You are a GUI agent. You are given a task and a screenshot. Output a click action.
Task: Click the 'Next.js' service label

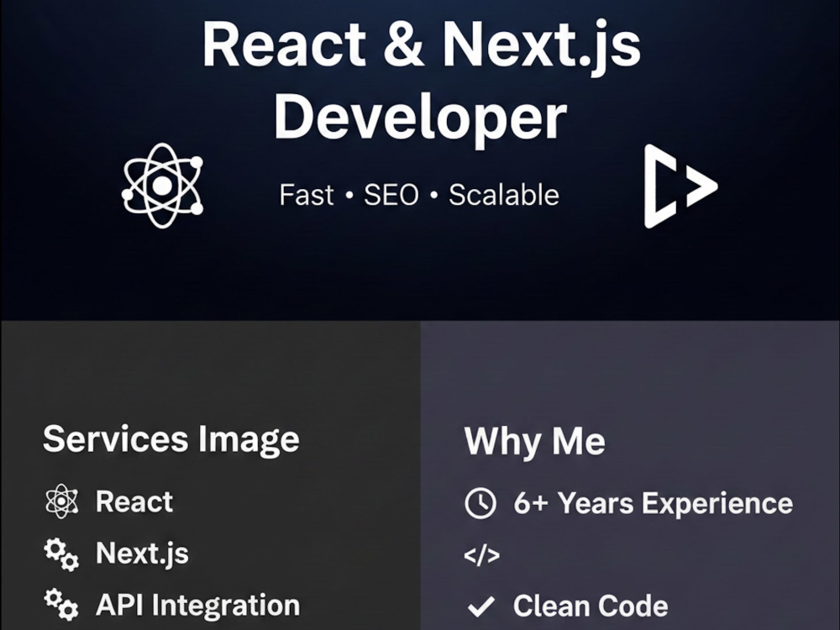pos(142,554)
